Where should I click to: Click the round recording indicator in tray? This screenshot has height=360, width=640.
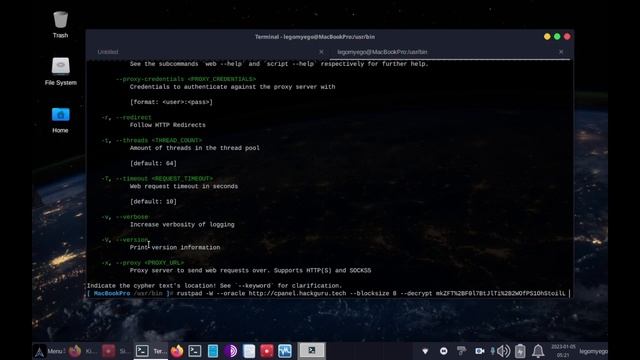click(x=443, y=351)
